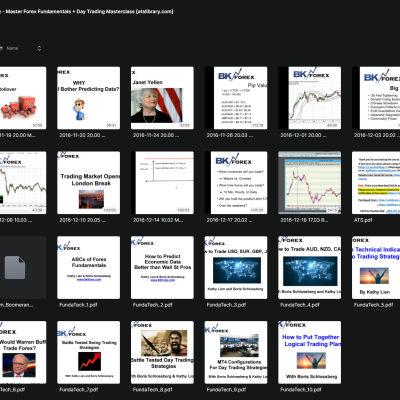Open the Logical Trading Plan thumbnail
400x400 pixels.
(x=310, y=352)
